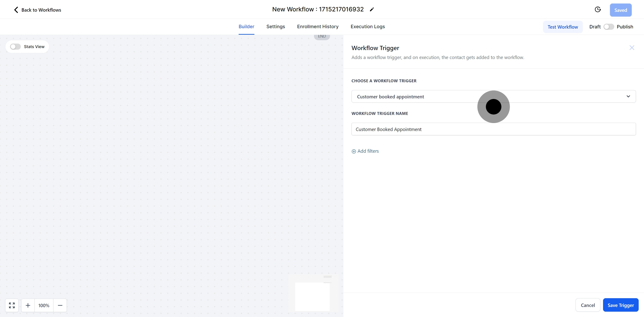Viewport: 644px width, 317px height.
Task: Click the fit-to-screen expand icon
Action: 12,305
